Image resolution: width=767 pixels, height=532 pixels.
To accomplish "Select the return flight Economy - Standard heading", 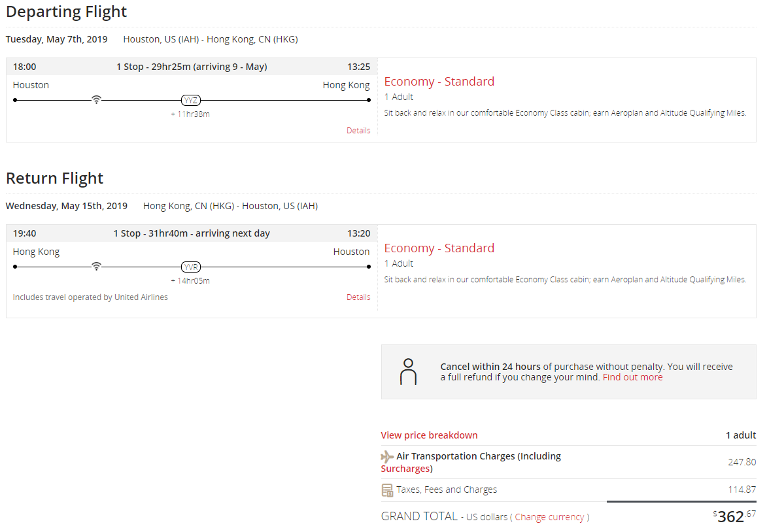I will tap(439, 248).
